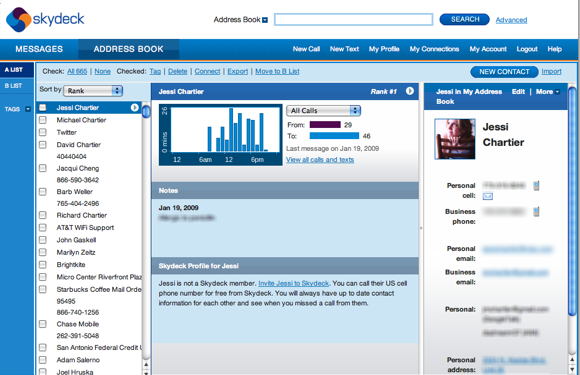
Task: Click the Import link
Action: (x=552, y=71)
